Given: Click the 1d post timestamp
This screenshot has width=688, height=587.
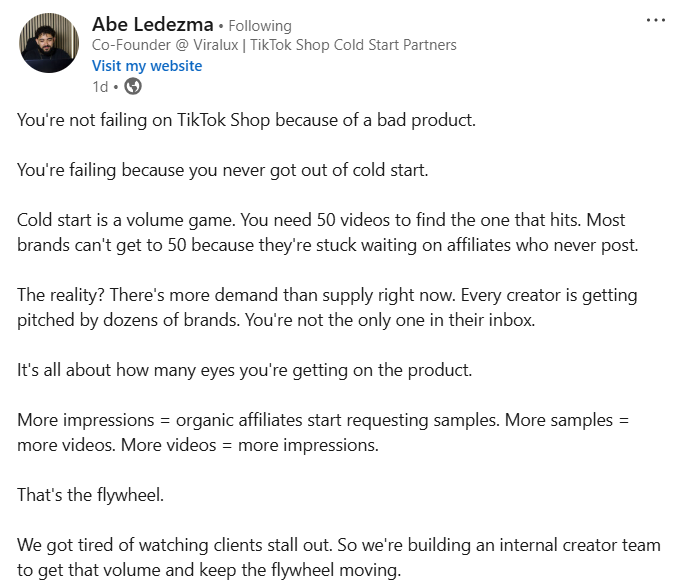Looking at the screenshot, I should (x=100, y=86).
